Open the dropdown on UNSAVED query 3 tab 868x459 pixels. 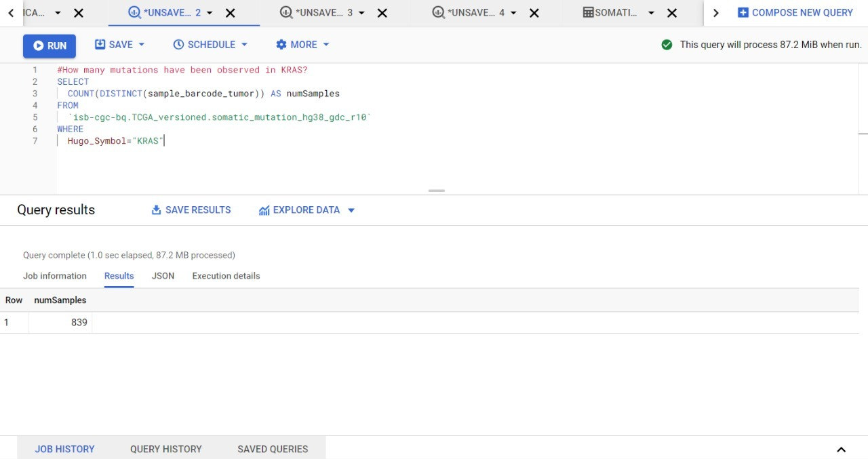click(361, 12)
